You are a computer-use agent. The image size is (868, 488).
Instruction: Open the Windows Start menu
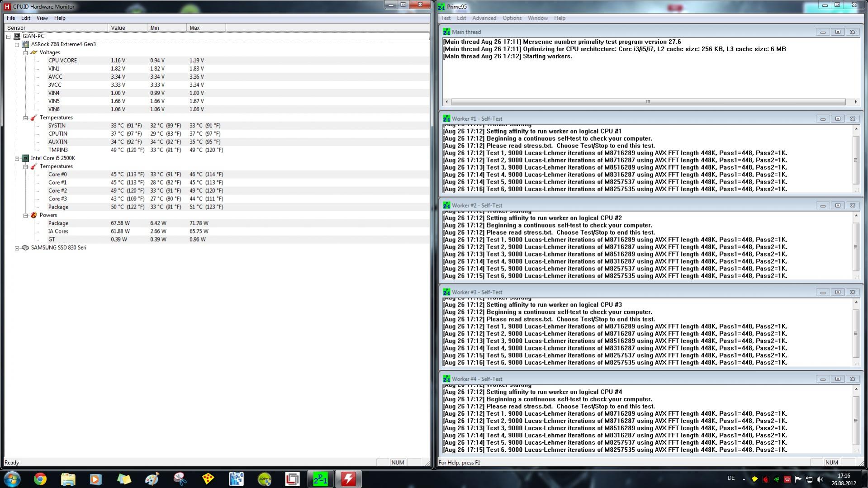click(12, 479)
